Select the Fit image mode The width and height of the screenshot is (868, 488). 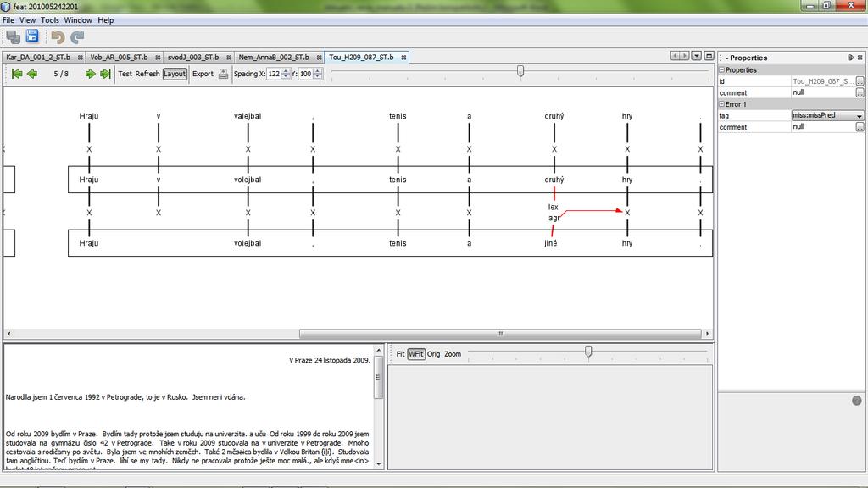(400, 354)
